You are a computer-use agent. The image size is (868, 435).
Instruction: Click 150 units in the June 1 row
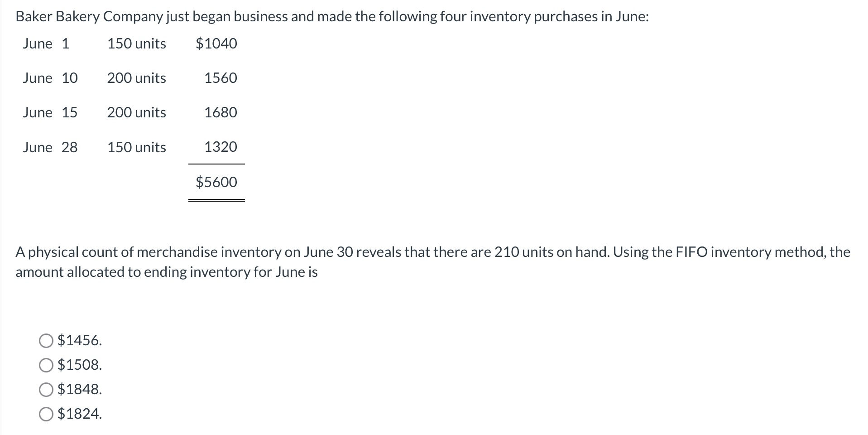coord(136,43)
